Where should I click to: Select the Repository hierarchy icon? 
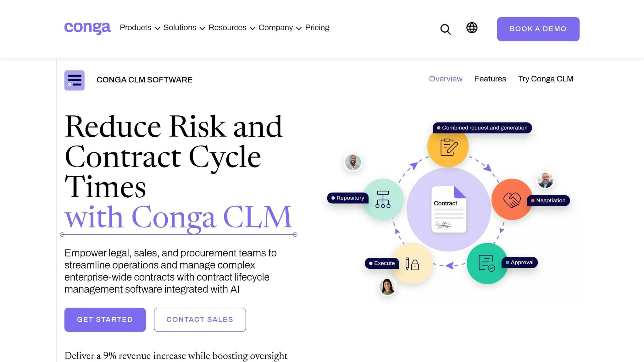tap(383, 199)
